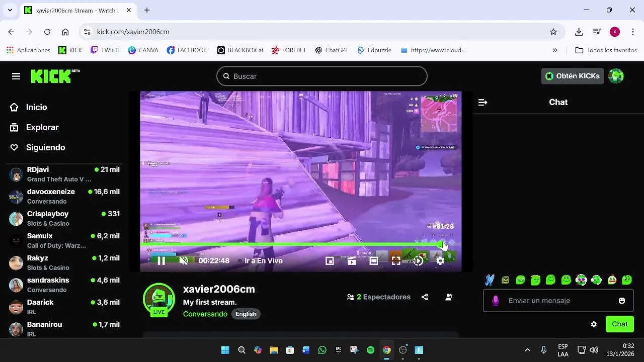Open WhatsApp from the taskbar
This screenshot has width=644, height=362.
323,350
